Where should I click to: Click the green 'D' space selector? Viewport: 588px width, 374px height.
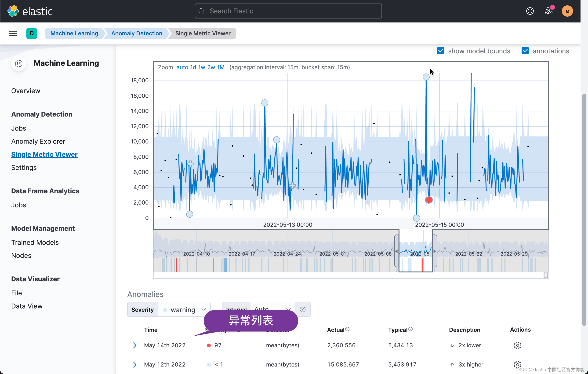pos(32,33)
